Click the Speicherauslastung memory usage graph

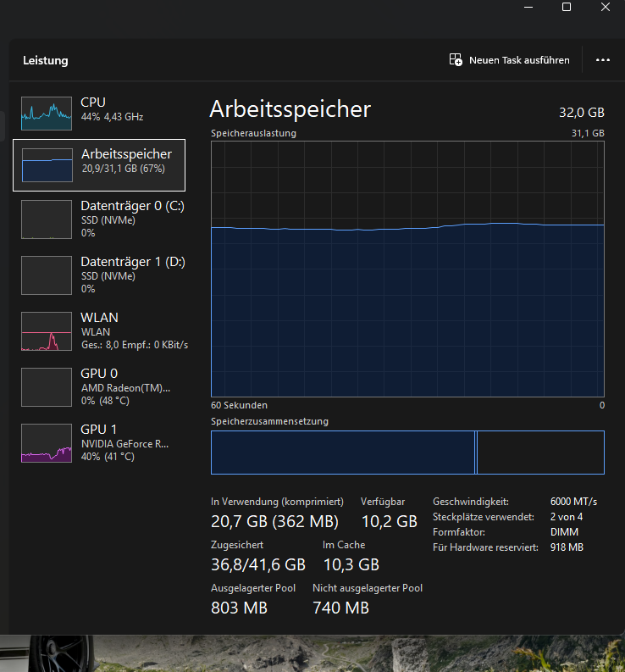(407, 269)
